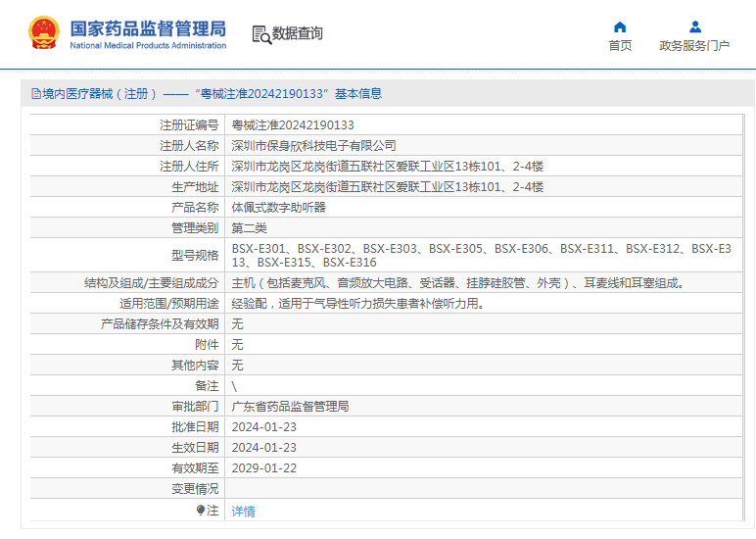The image size is (756, 539).
Task: Click 生效日期 value 2024-01-23
Action: tap(264, 448)
